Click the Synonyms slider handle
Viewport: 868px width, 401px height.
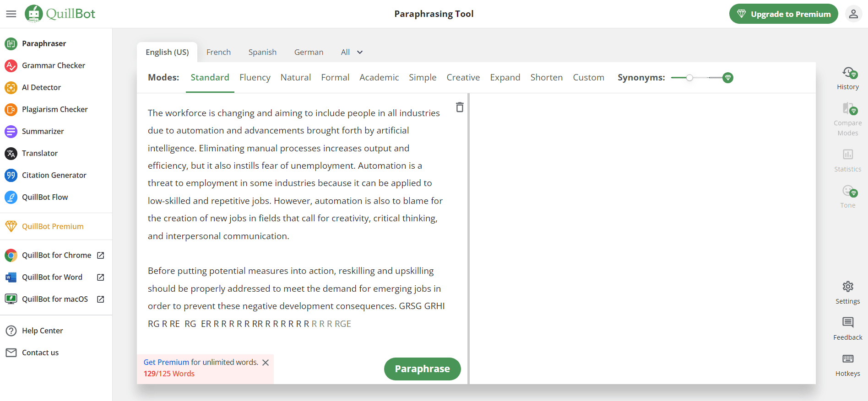pyautogui.click(x=689, y=78)
